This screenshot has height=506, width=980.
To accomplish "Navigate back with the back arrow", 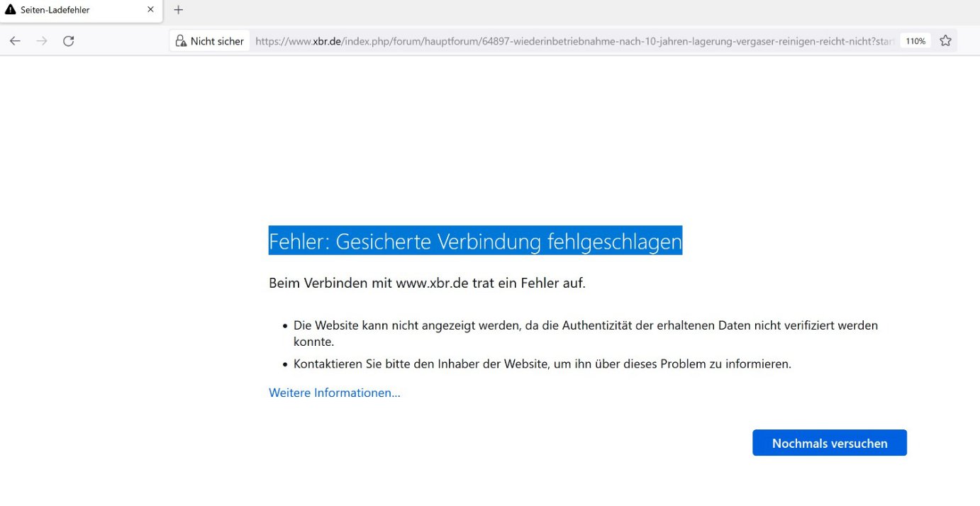I will [15, 40].
